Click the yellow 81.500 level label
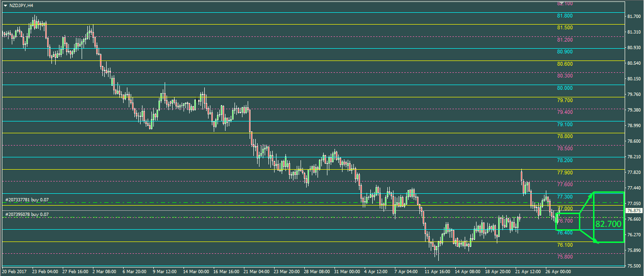The height and width of the screenshot is (276, 644). point(565,28)
